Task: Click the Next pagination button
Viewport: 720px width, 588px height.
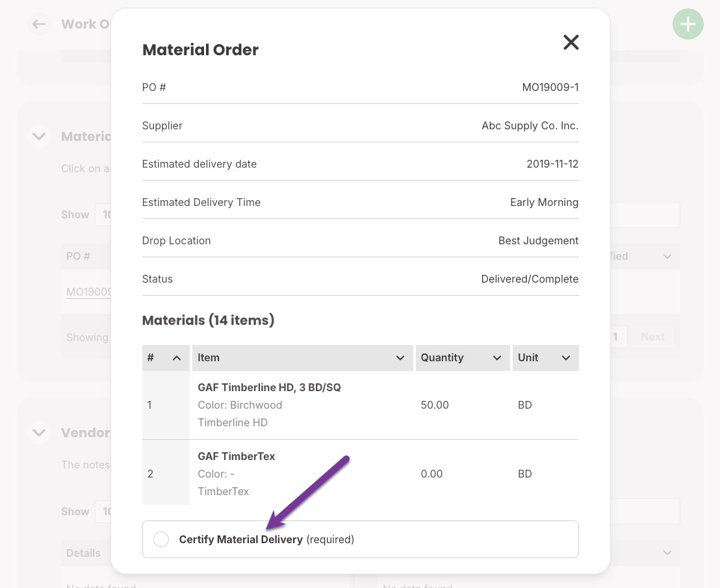Action: (x=652, y=337)
